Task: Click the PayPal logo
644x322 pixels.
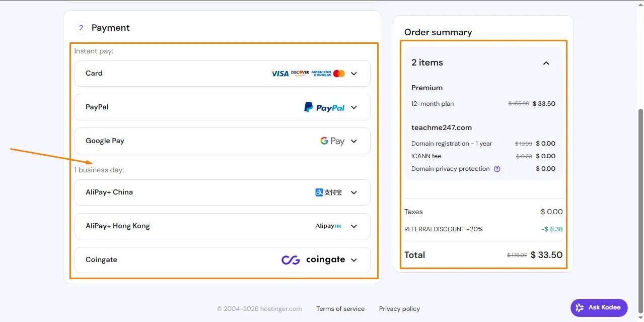Action: pyautogui.click(x=324, y=107)
